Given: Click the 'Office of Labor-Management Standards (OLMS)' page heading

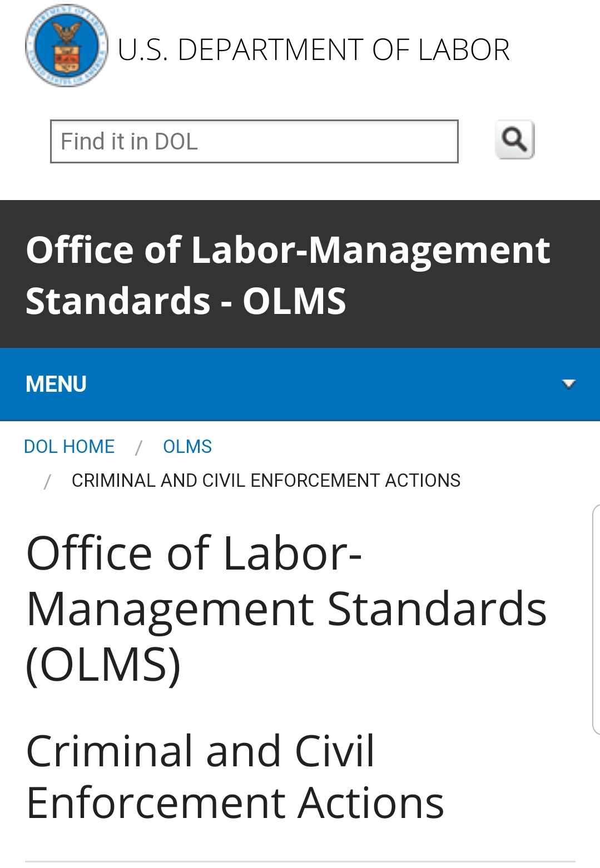Looking at the screenshot, I should pos(286,609).
